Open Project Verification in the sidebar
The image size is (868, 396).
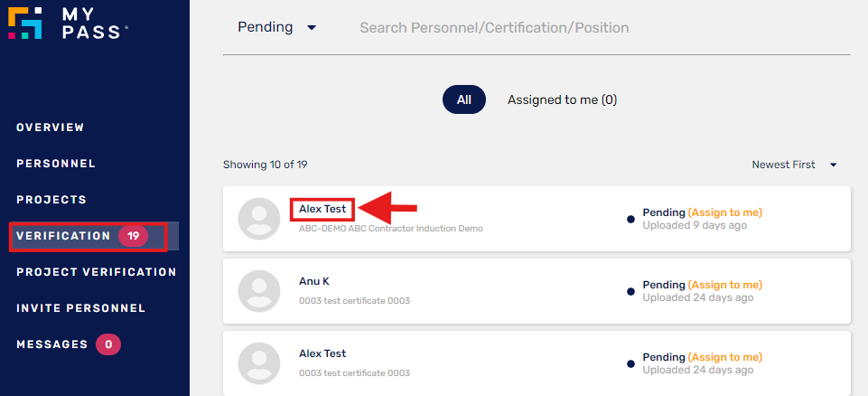[97, 272]
